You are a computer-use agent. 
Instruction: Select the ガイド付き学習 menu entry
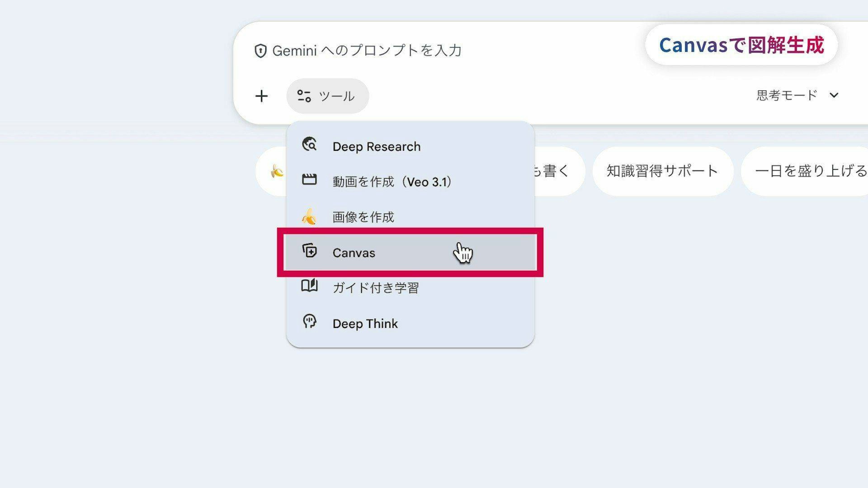point(375,288)
